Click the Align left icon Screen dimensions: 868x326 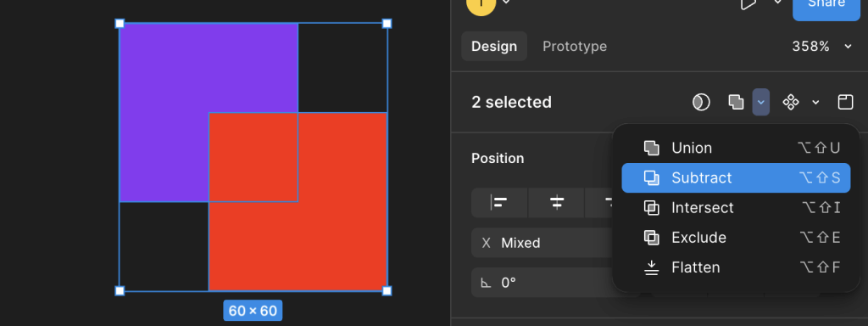pyautogui.click(x=499, y=203)
